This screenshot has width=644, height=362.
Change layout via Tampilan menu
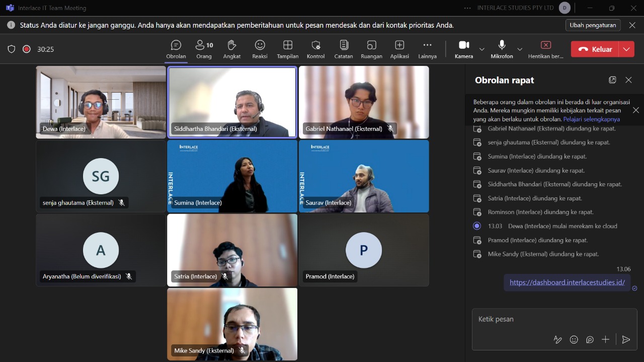point(288,49)
